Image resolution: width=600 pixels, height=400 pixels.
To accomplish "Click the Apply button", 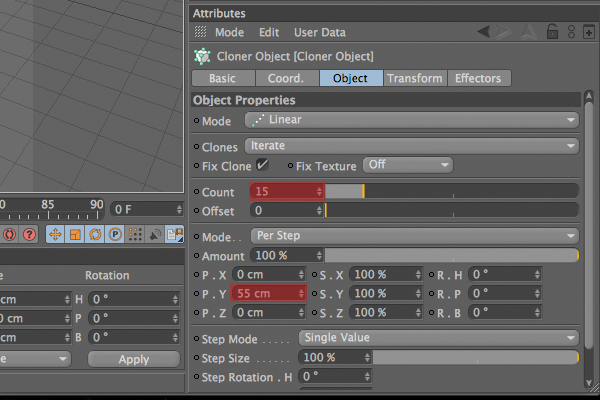I will point(134,359).
